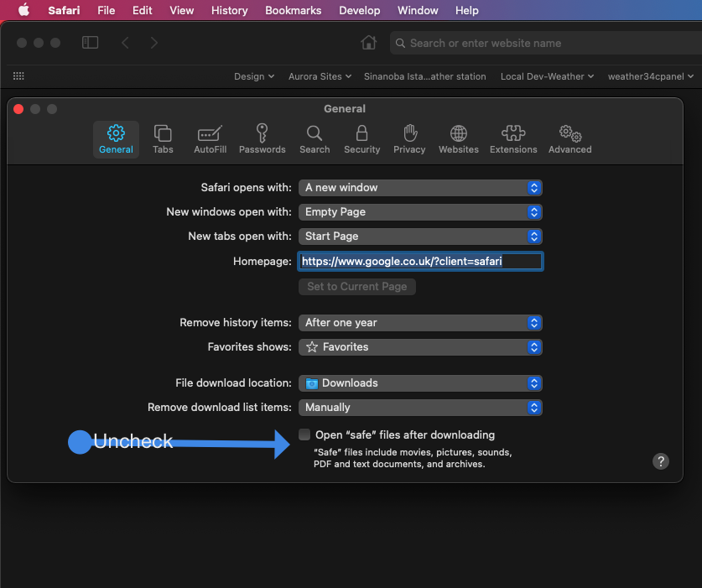702x588 pixels.
Task: Click Set to Current Page button
Action: (356, 287)
